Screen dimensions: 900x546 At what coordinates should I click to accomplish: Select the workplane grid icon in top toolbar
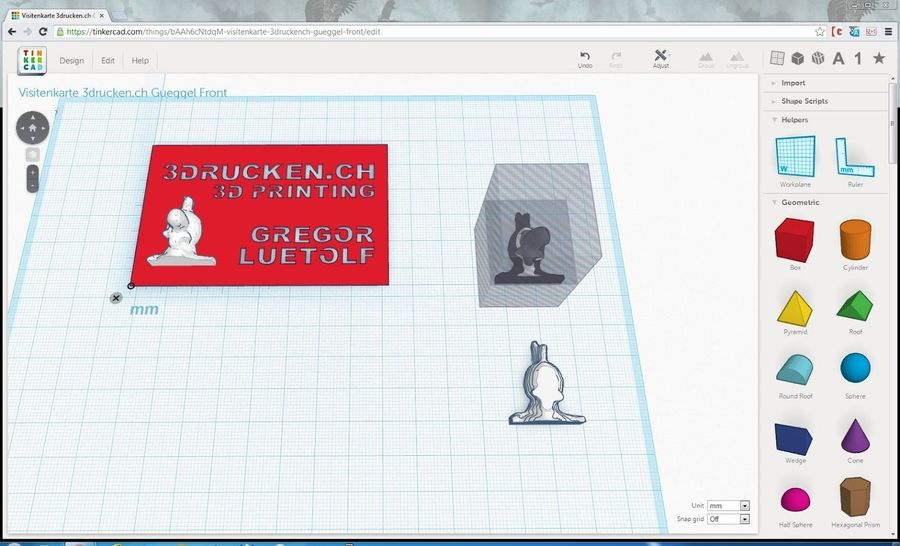click(777, 58)
